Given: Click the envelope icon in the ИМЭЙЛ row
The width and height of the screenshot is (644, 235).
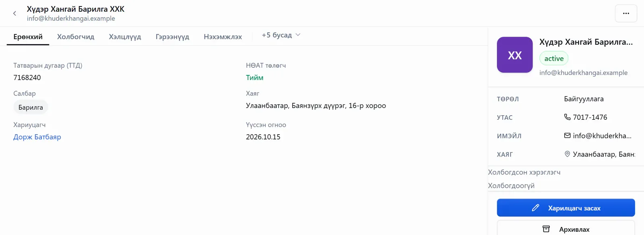Looking at the screenshot, I should [x=567, y=135].
